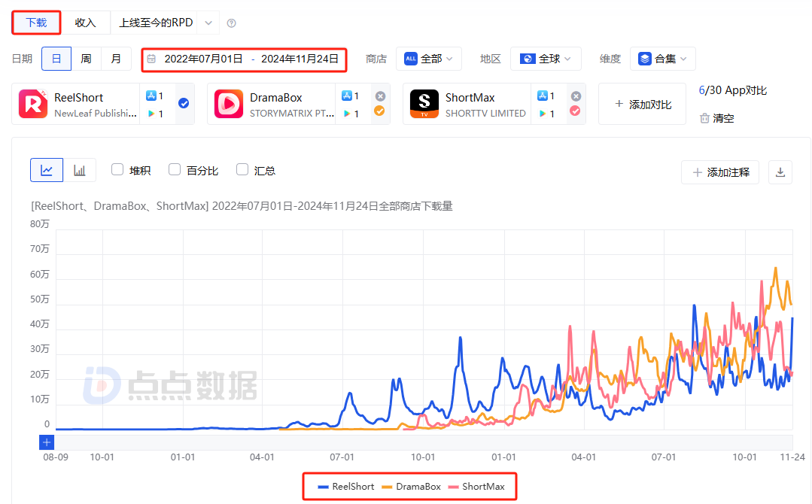Select the 月 date granularity tab
This screenshot has height=504, width=812.
(x=117, y=59)
